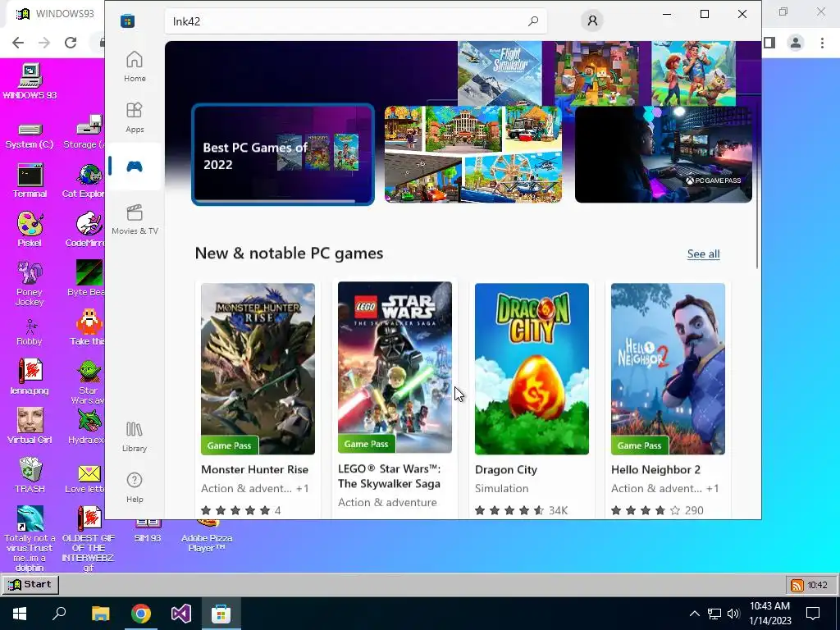Open Movies & TV section
840x630 pixels.
(x=135, y=219)
